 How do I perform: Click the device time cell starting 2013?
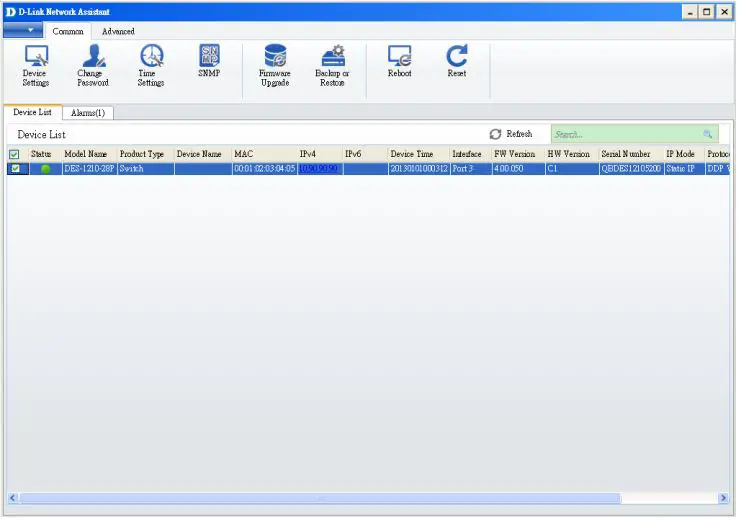pyautogui.click(x=419, y=169)
